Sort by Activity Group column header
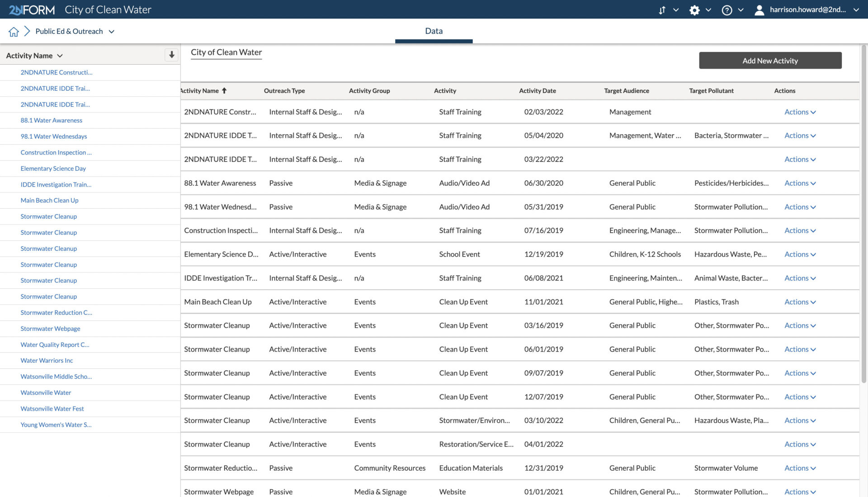This screenshot has height=497, width=868. [x=369, y=91]
